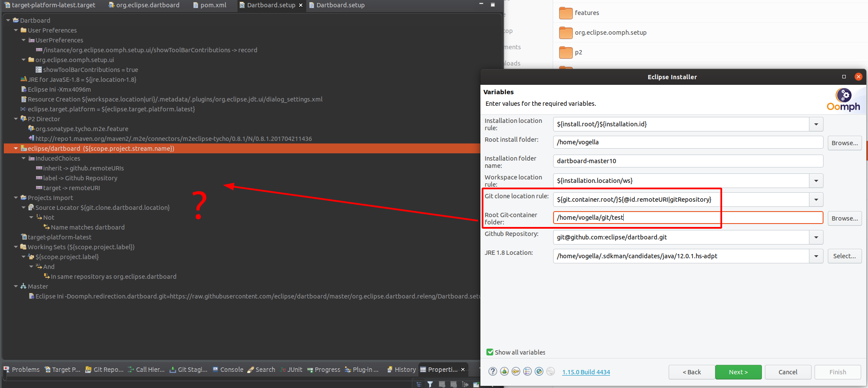
Task: Open the Git Repositories view tab
Action: [104, 370]
